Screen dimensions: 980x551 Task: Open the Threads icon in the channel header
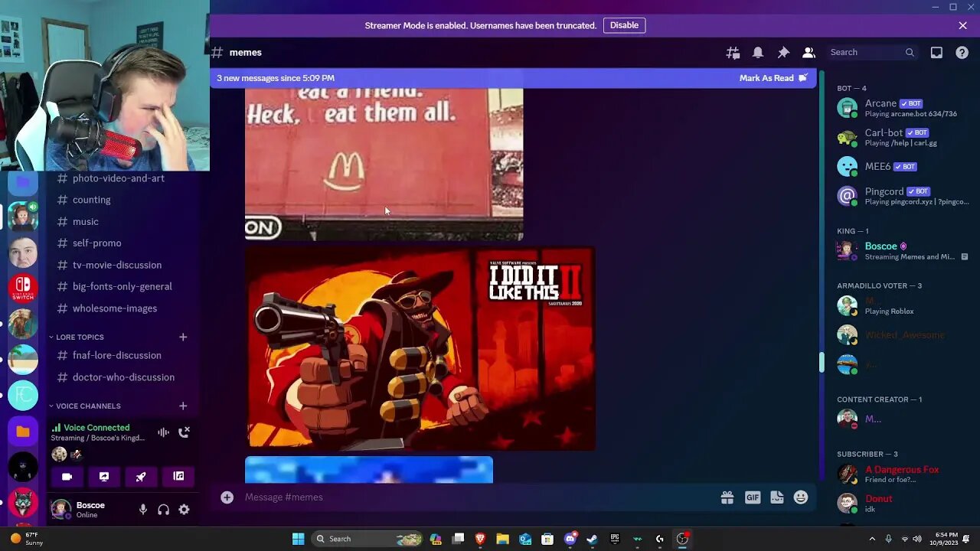click(x=733, y=53)
